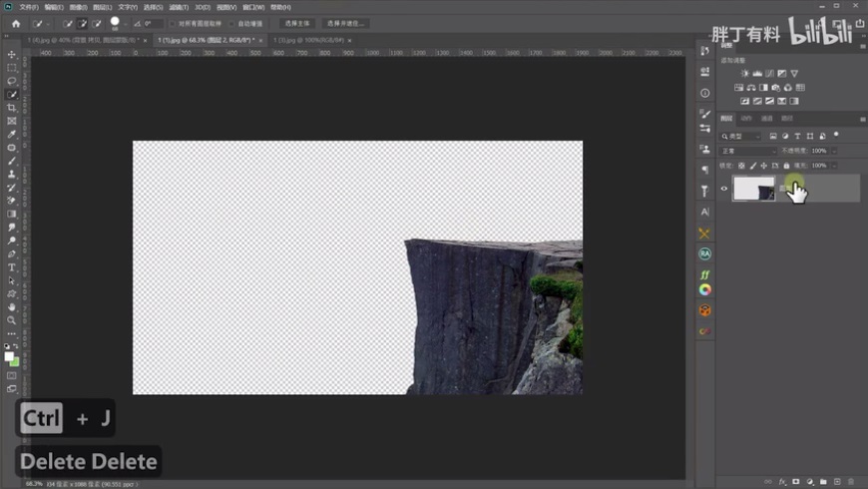
Task: Click the lock all (padlock) icon
Action: click(x=786, y=166)
